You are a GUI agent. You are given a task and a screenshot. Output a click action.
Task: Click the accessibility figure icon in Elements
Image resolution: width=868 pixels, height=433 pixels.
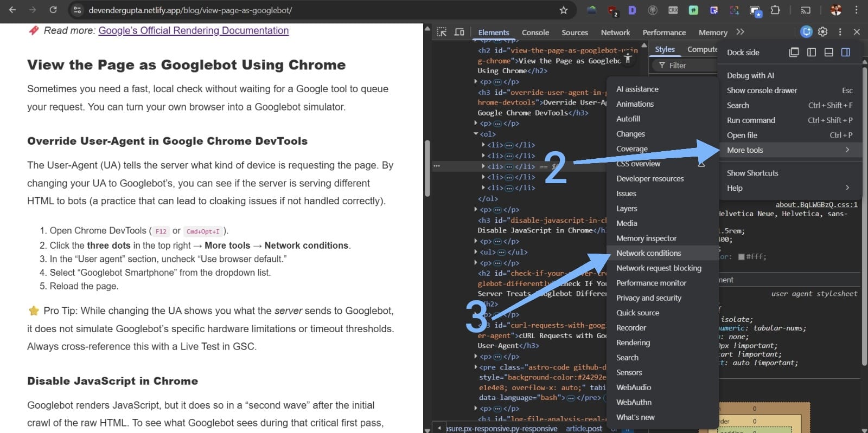point(628,57)
